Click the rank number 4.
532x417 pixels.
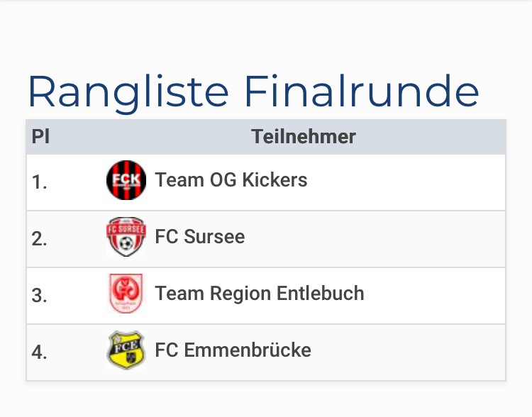[x=40, y=352]
